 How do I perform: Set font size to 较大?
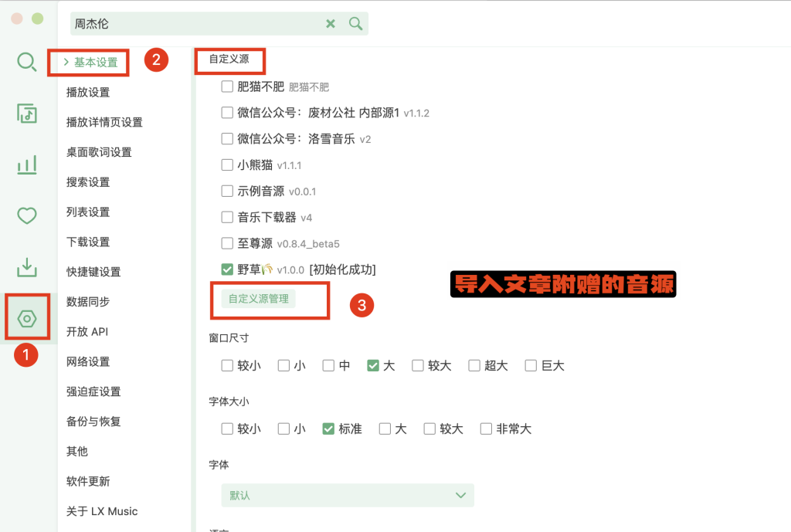429,429
